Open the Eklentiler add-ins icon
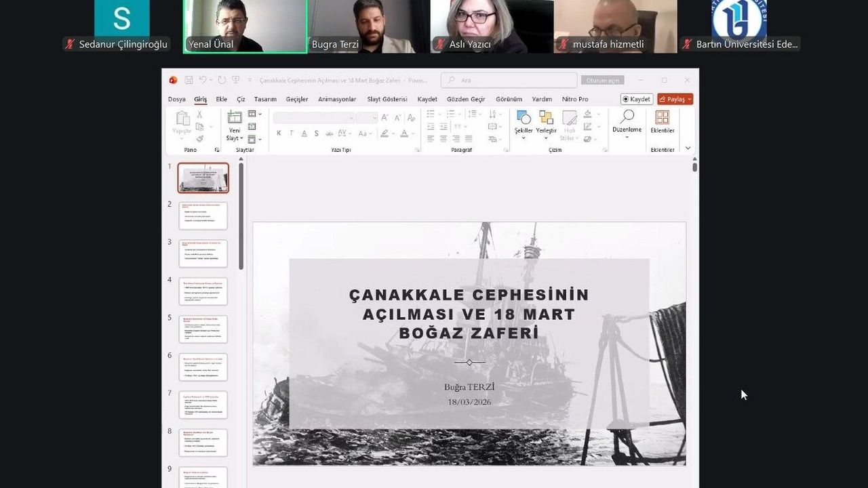Screen dimensions: 868x488 pos(662,118)
